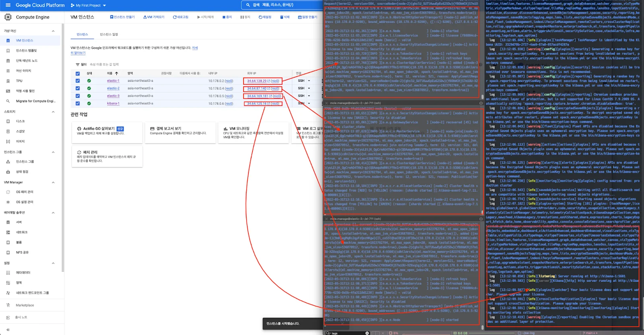
Task: Select the 인스턴스 tab
Action: click(82, 35)
